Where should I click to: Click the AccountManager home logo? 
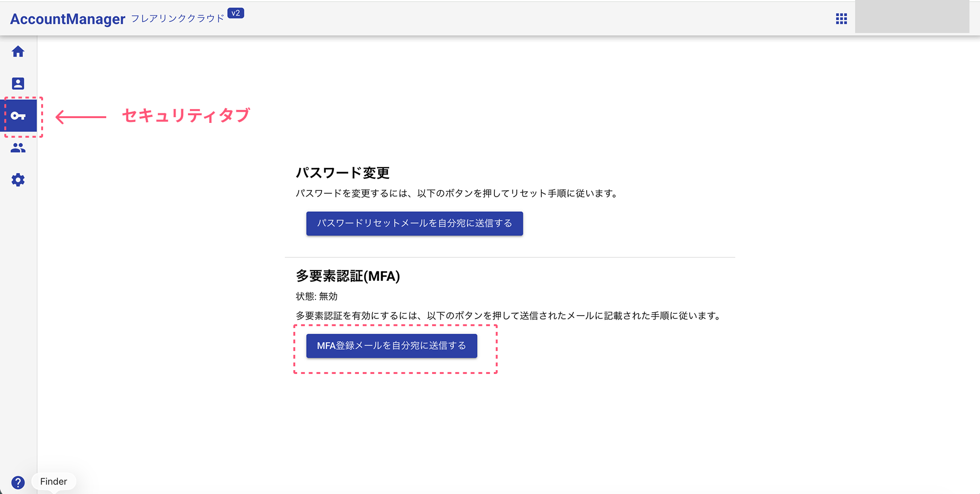67,19
